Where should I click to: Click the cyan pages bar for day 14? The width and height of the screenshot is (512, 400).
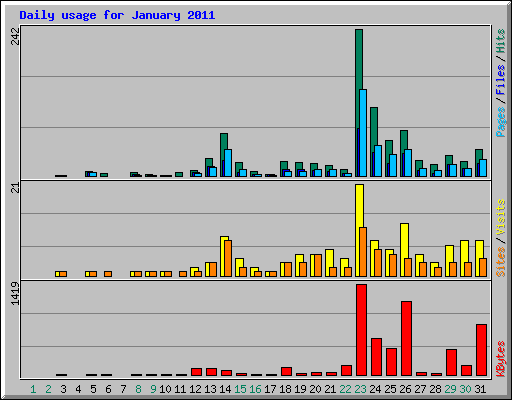[228, 163]
